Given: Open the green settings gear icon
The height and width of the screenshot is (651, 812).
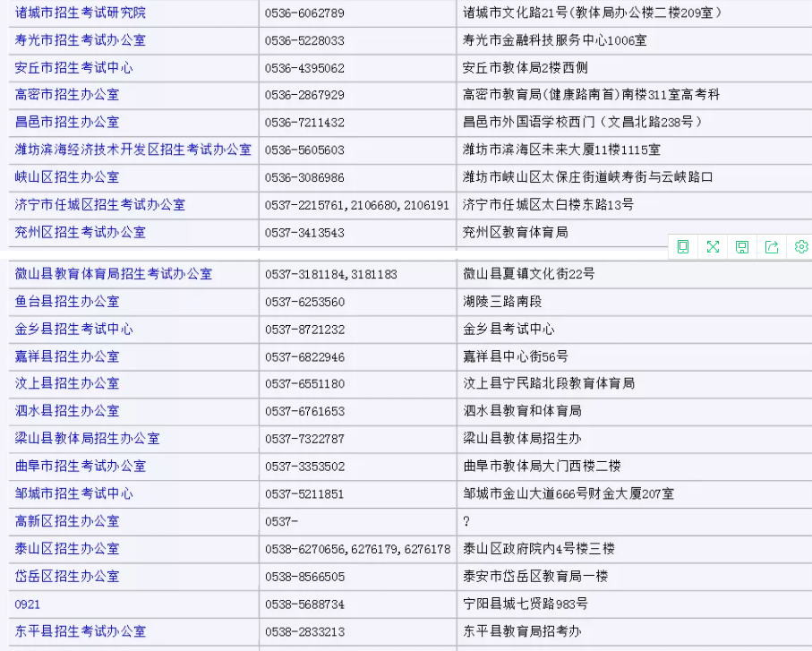Looking at the screenshot, I should 801,247.
